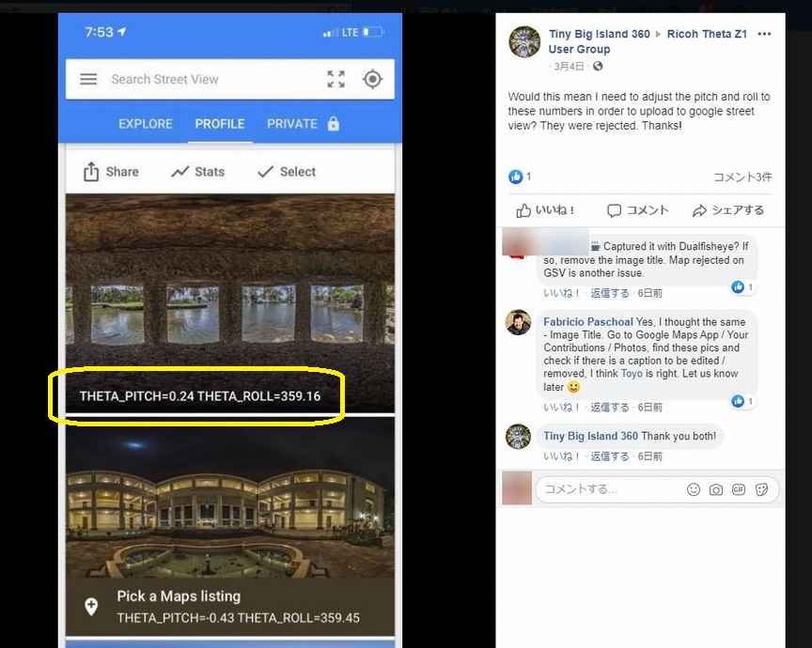Open Tiny Big Island 360 commenter name link

tap(591, 437)
